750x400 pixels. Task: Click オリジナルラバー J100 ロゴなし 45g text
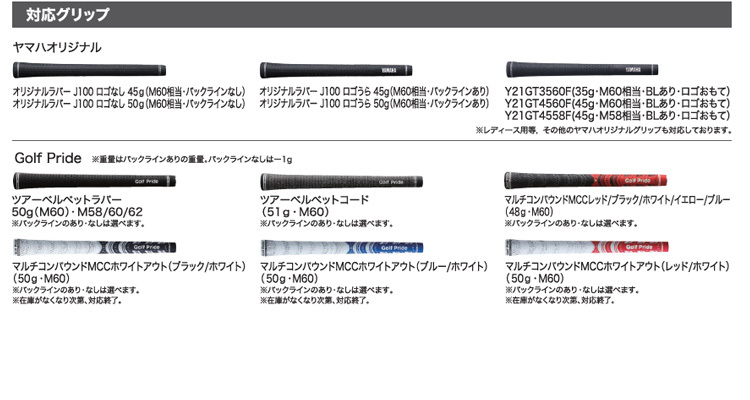129,91
